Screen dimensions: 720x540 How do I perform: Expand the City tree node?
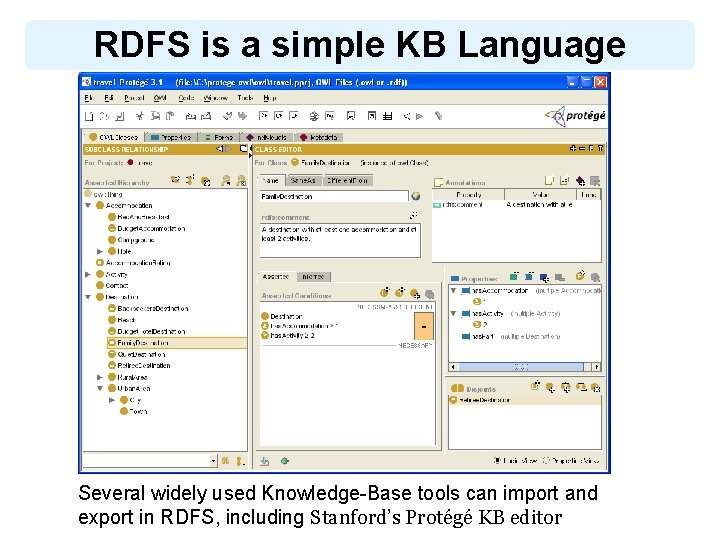(x=112, y=400)
